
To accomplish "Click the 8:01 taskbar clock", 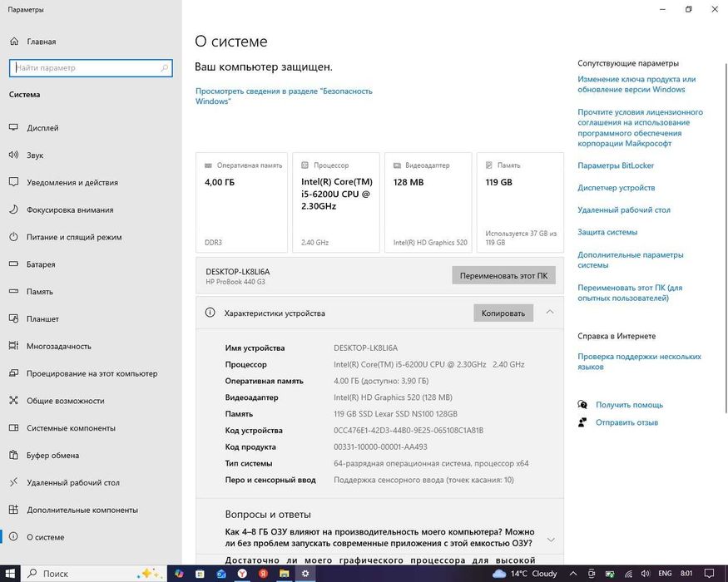I will [686, 574].
